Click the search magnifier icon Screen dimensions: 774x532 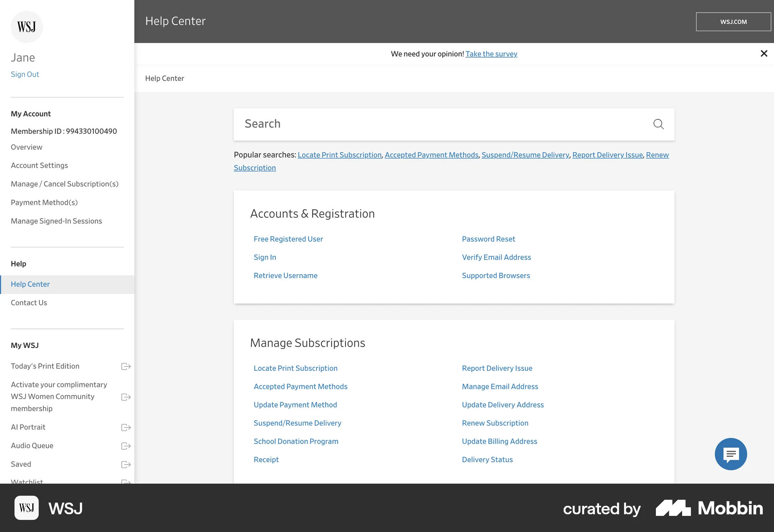(658, 124)
